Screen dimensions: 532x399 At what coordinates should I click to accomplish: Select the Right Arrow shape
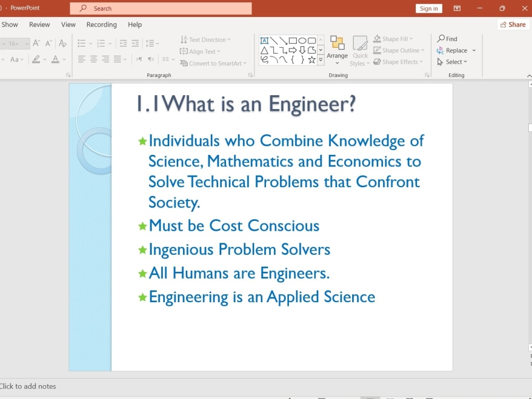coord(293,51)
